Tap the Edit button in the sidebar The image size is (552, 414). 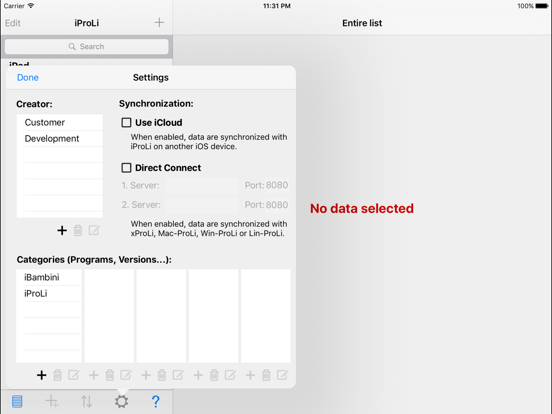[13, 23]
